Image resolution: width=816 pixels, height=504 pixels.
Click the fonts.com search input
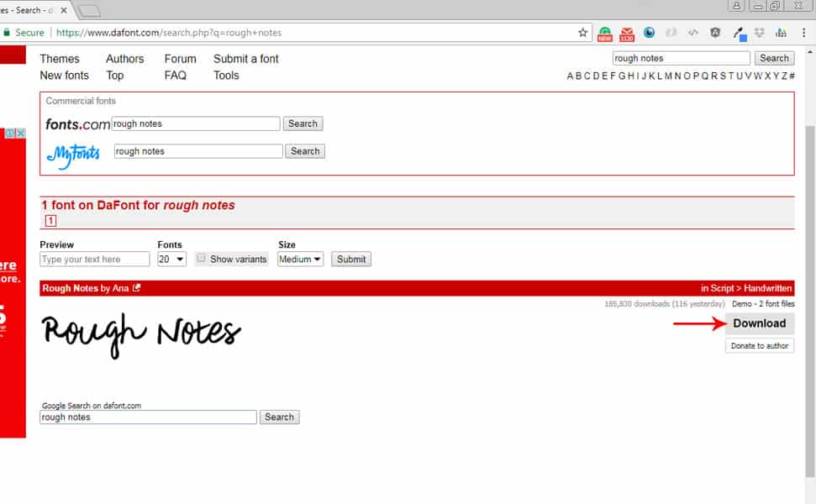click(196, 123)
